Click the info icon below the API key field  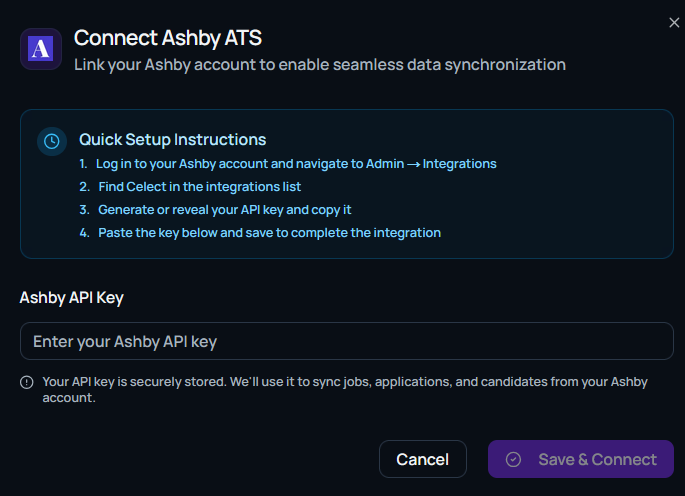(27, 382)
